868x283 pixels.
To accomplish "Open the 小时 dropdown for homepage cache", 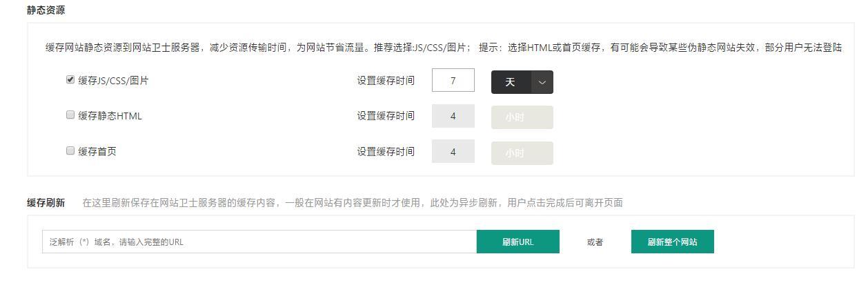I will [x=522, y=153].
